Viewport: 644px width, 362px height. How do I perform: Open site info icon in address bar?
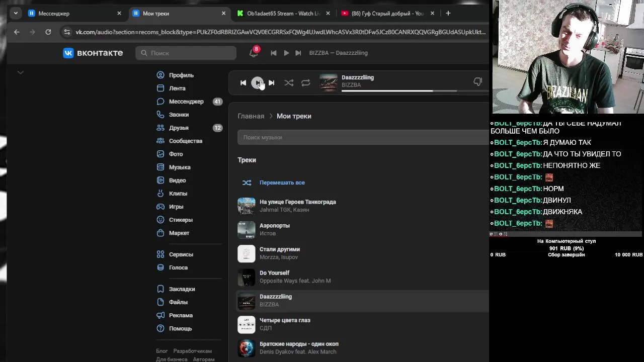point(67,32)
